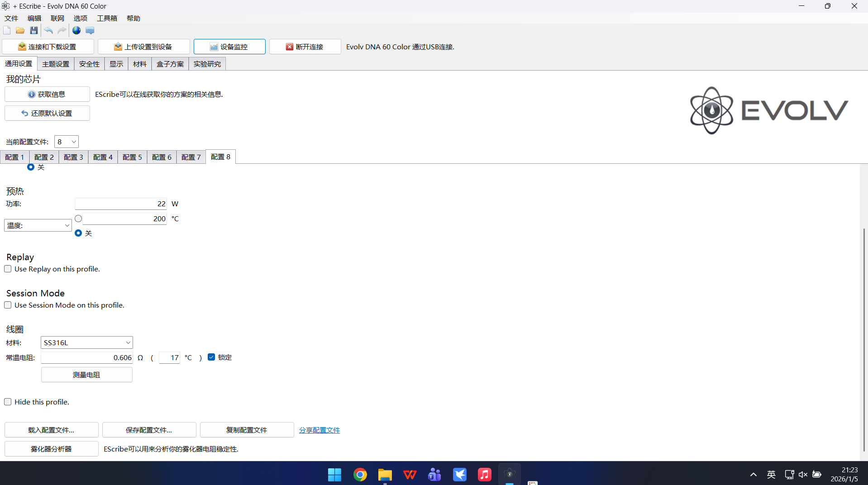Viewport: 868px width, 485px height.
Task: Select the 200 °C preheat temperature radio button
Action: click(x=78, y=219)
